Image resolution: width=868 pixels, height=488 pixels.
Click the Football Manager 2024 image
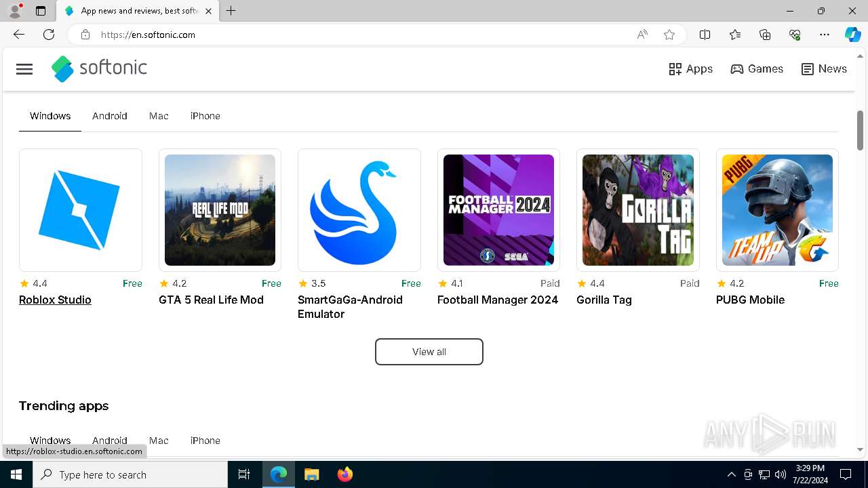pyautogui.click(x=498, y=210)
